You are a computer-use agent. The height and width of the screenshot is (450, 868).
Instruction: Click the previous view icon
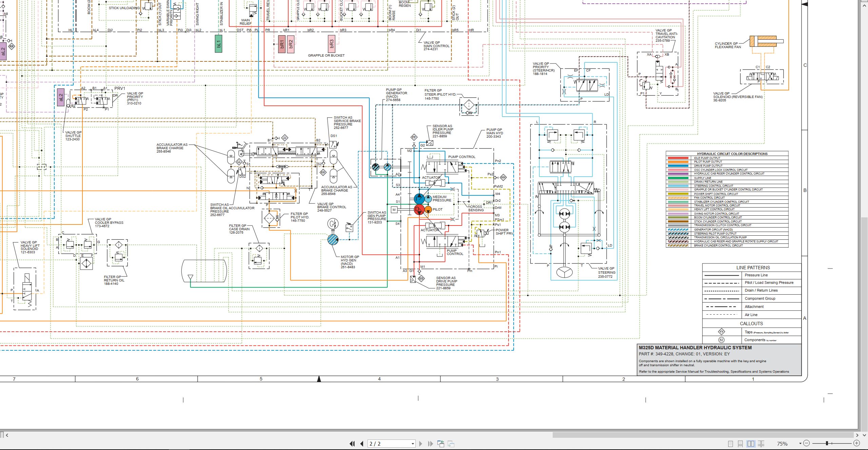tap(441, 444)
